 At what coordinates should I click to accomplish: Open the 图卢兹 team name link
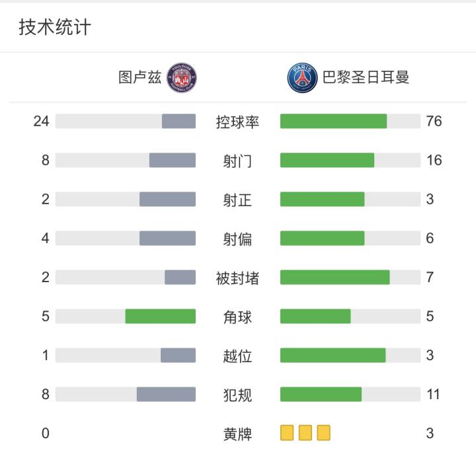[139, 78]
